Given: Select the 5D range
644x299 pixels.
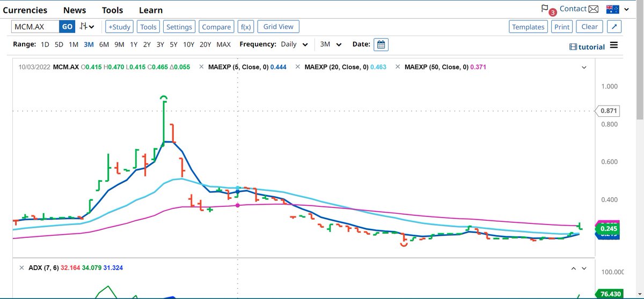Looking at the screenshot, I should coord(59,44).
